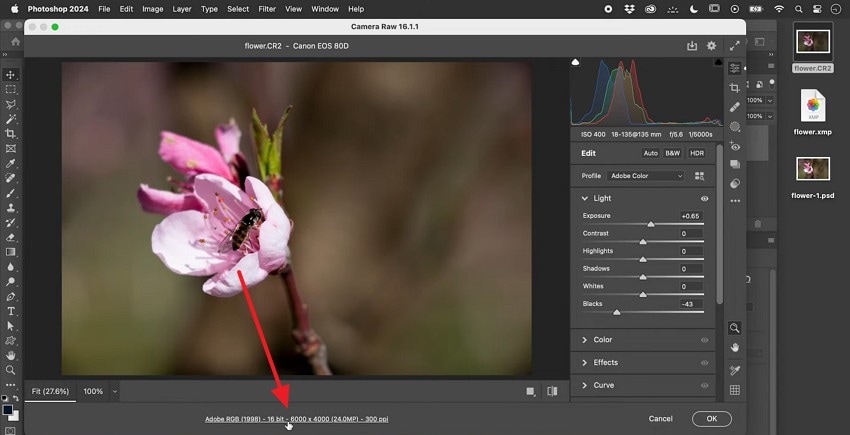Open zoom level dropdown next to 100%
Viewport: 850px width, 435px height.
tap(114, 391)
